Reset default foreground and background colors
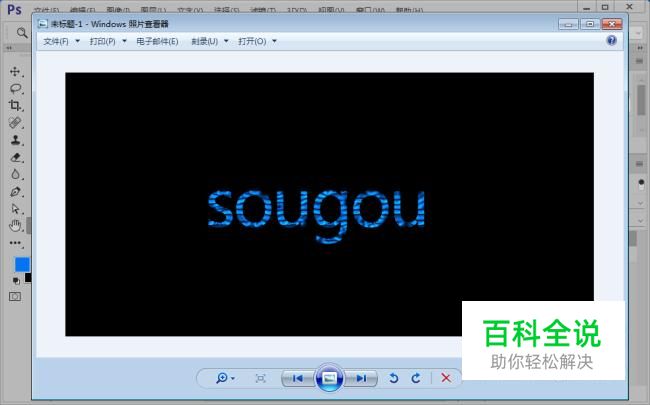The image size is (650, 405). pos(16,281)
